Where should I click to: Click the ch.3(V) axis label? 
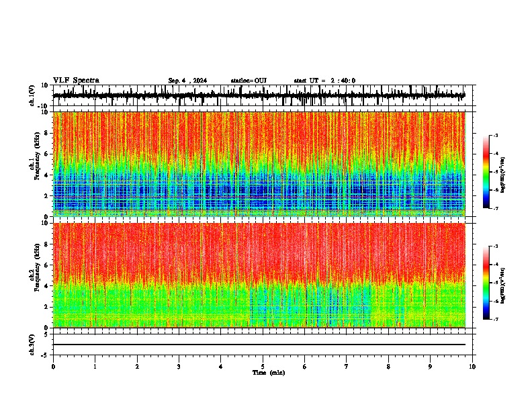tap(32, 345)
